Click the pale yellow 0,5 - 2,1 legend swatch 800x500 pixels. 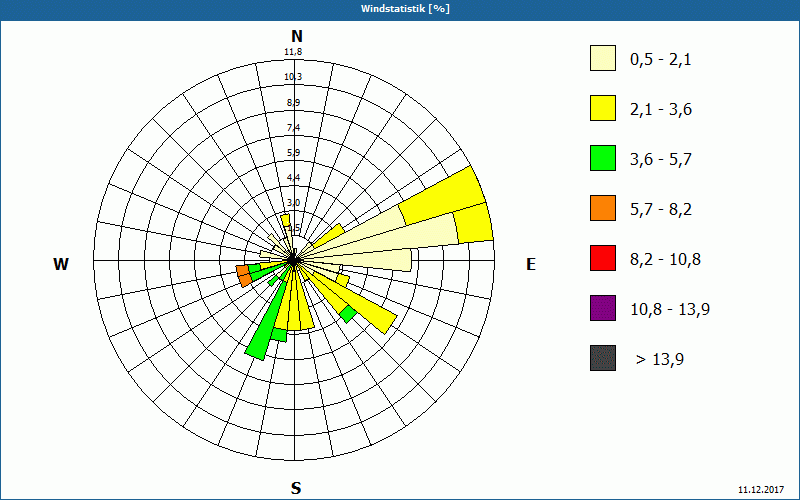[603, 58]
